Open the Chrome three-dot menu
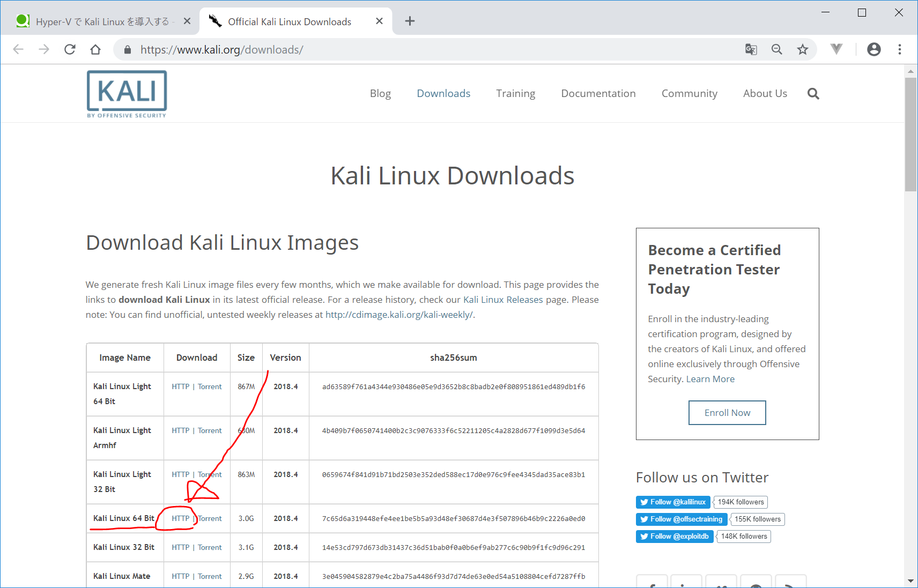 (x=899, y=49)
